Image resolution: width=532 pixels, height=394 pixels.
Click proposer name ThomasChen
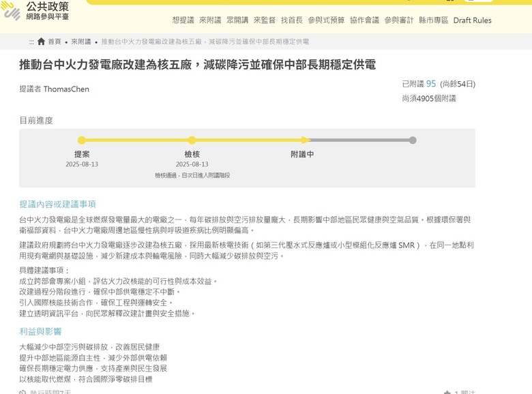[66, 89]
